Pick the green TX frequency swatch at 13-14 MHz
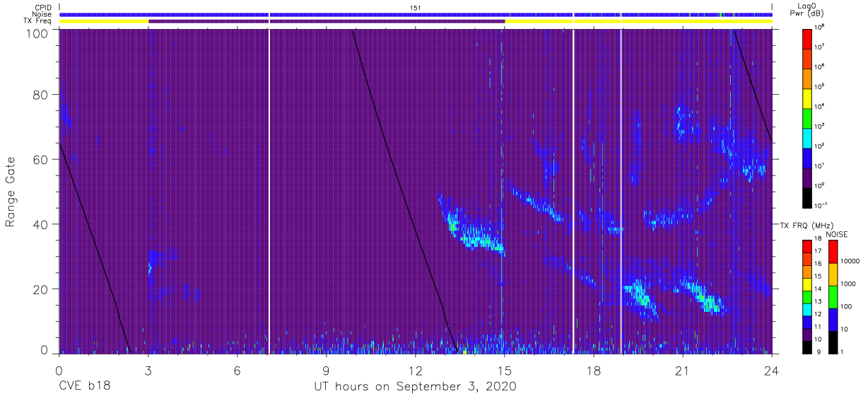868x401 pixels. tap(807, 296)
